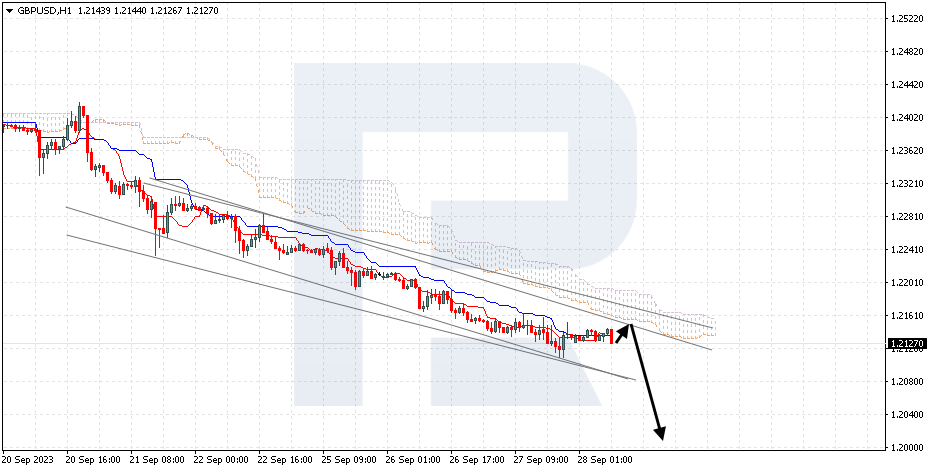The width and height of the screenshot is (931, 471).
Task: Click the 21 Sep 08:00 time label
Action: (158, 460)
